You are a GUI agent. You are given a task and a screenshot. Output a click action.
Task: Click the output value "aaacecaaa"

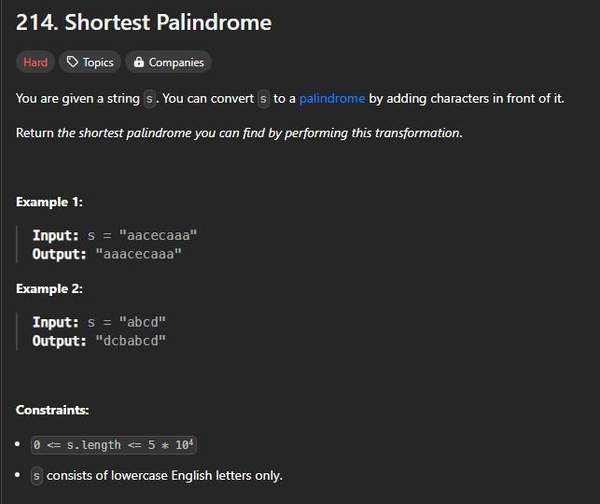pos(145,254)
